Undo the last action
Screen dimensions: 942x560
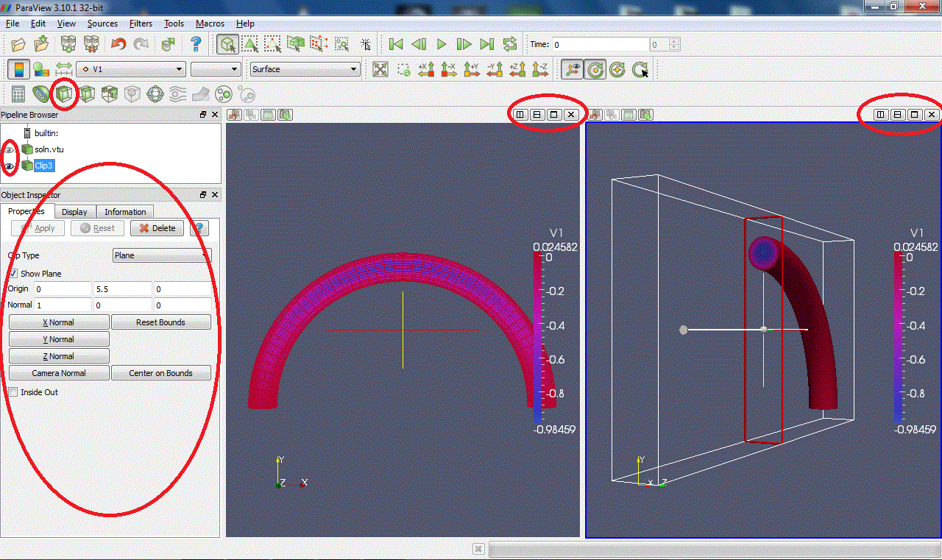(118, 44)
